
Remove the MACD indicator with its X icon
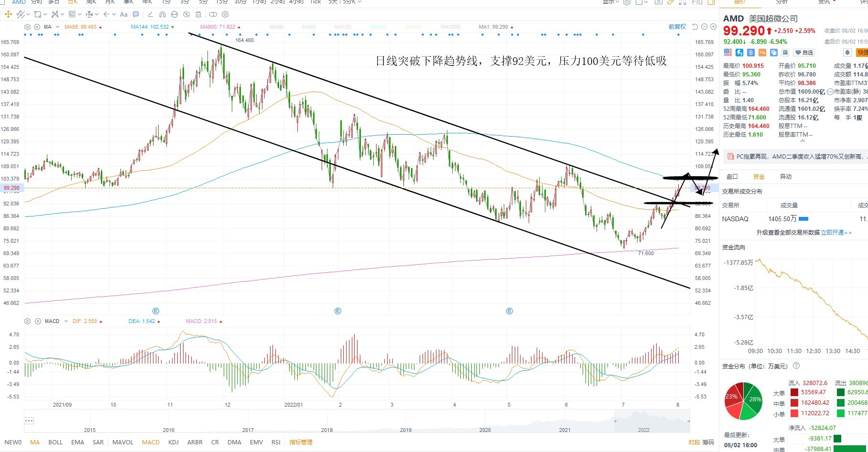[37, 321]
